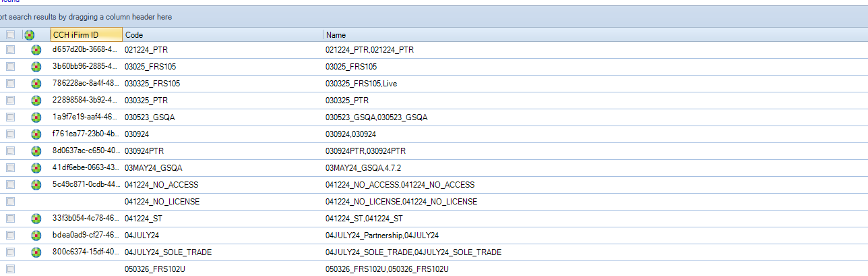Click the group-by drag panel bar
The width and height of the screenshot is (868, 276).
coord(434,17)
